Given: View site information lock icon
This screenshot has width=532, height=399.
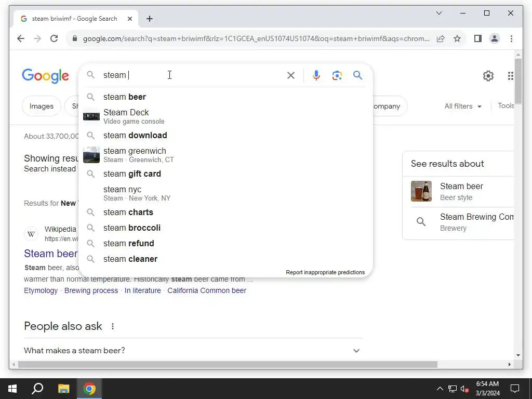Looking at the screenshot, I should pos(75,38).
